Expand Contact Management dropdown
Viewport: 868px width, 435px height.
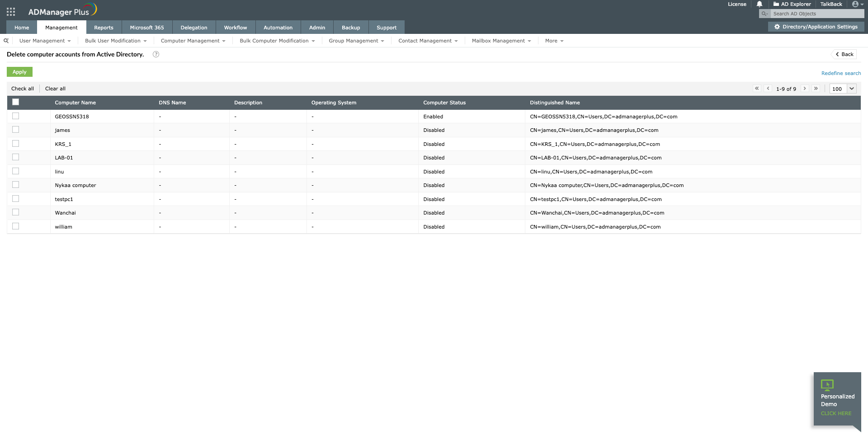428,41
